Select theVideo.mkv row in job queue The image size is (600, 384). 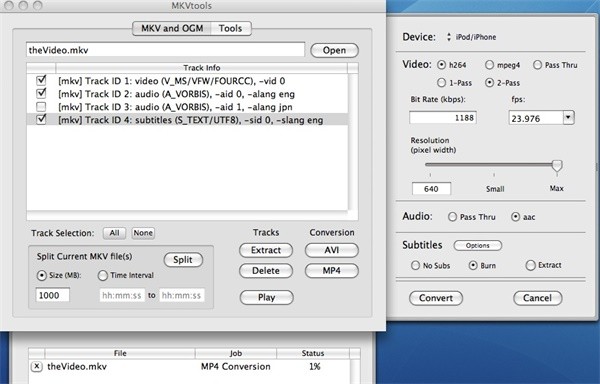pos(189,366)
